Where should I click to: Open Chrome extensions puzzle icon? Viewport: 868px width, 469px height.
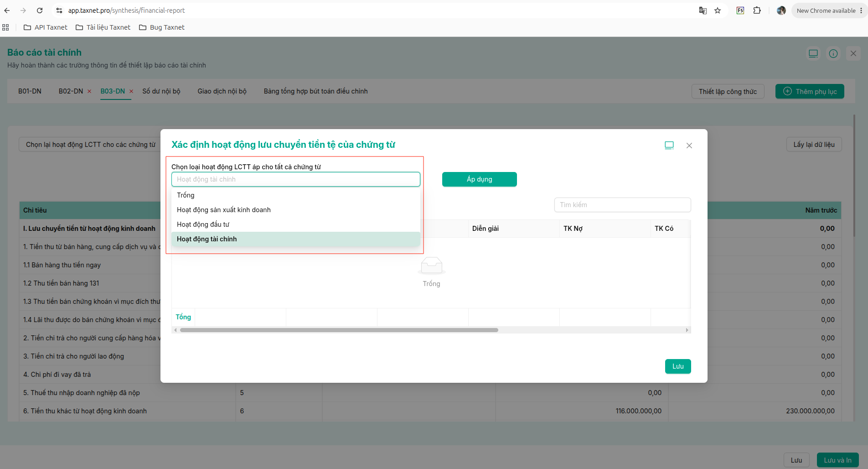[757, 10]
